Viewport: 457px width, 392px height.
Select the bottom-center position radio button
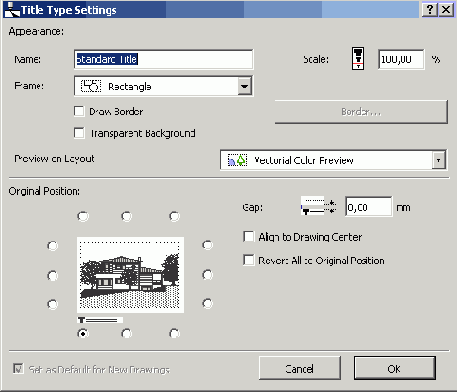pyautogui.click(x=126, y=333)
